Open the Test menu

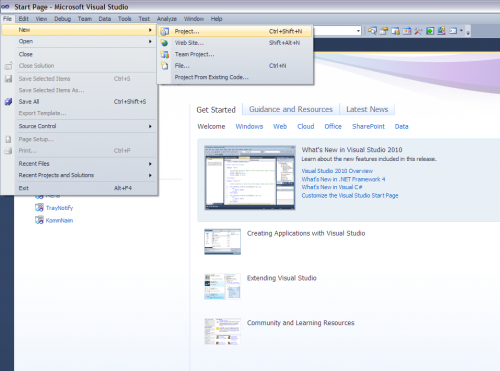click(144, 19)
